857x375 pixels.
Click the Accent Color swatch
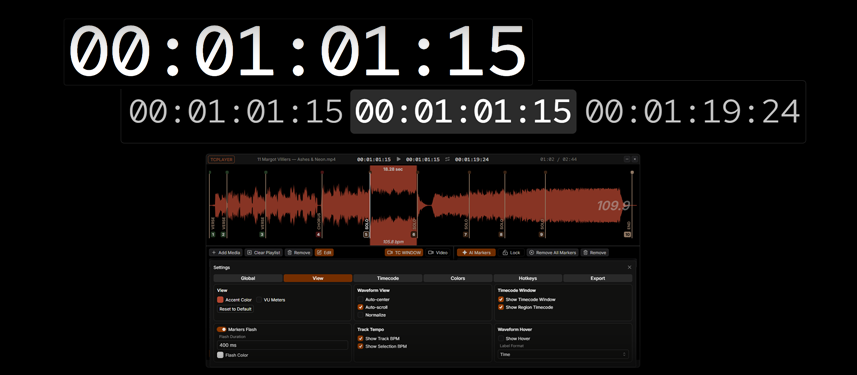tap(220, 300)
